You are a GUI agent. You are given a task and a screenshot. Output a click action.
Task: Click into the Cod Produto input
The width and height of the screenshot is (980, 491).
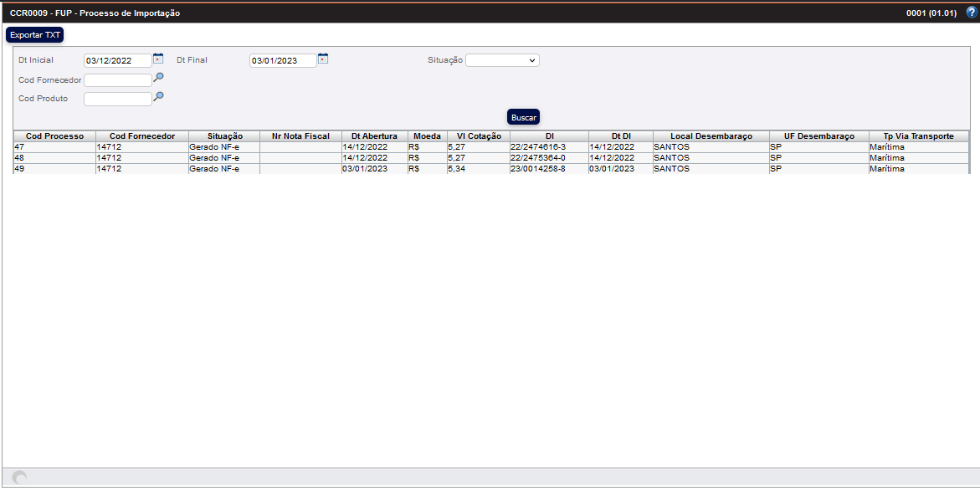click(118, 99)
